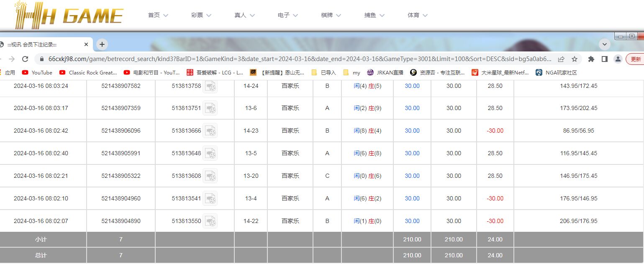The image size is (644, 264).
Task: Click bet number 521438904890
Action: (121, 221)
